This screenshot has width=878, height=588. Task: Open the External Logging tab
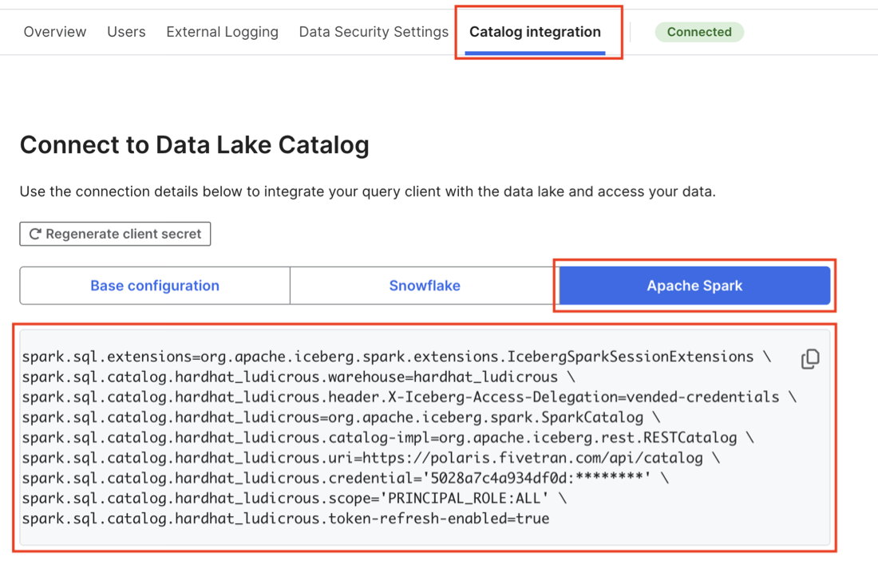tap(223, 33)
